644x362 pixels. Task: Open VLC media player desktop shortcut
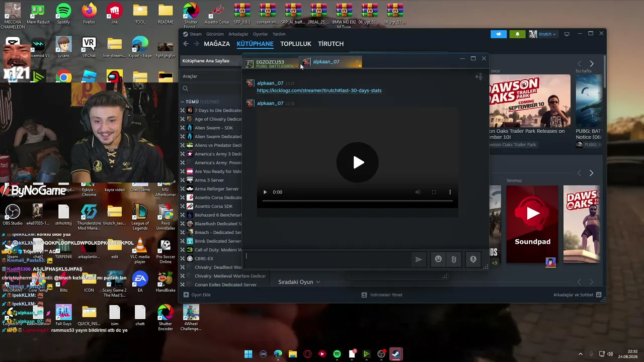coord(140,251)
